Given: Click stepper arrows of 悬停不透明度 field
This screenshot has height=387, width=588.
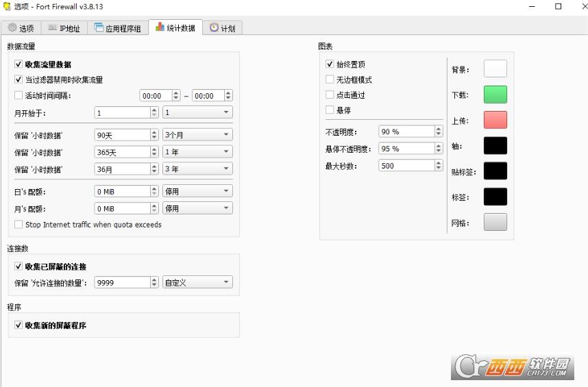Looking at the screenshot, I should tap(439, 149).
